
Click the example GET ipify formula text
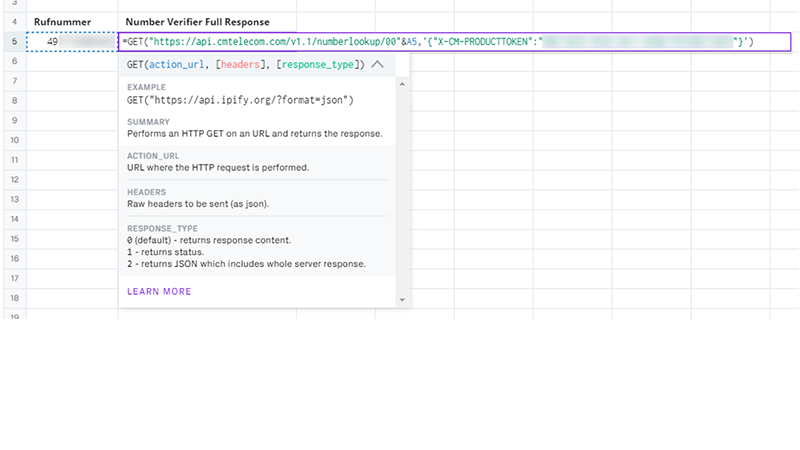pos(240,101)
